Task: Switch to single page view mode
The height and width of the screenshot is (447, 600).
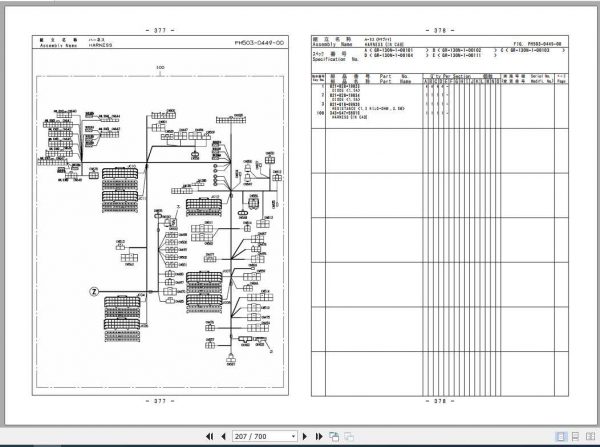Action: point(561,436)
